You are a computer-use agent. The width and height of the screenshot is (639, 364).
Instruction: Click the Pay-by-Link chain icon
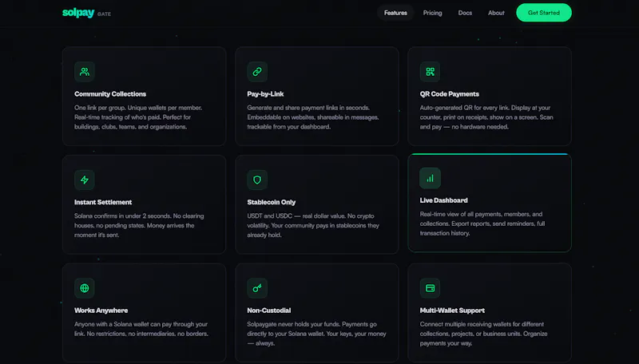(257, 72)
